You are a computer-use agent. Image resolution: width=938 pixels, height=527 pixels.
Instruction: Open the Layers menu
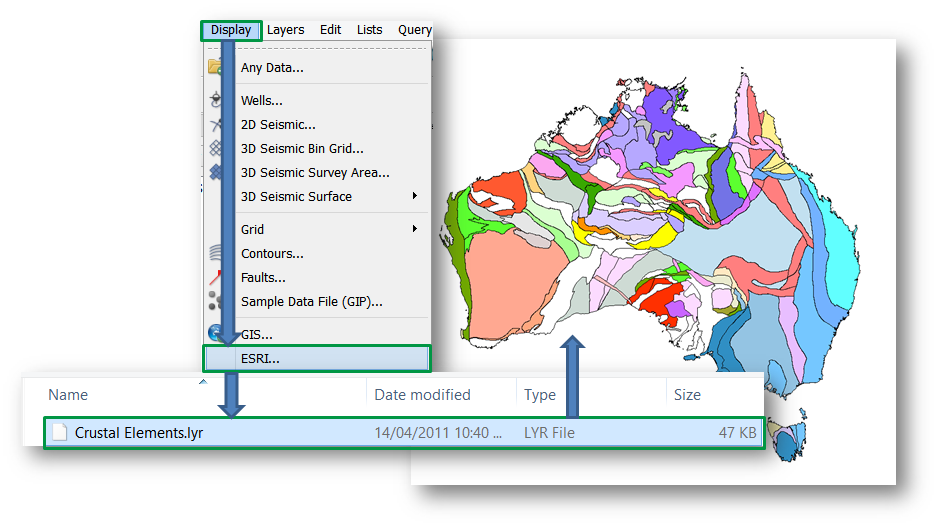coord(285,30)
